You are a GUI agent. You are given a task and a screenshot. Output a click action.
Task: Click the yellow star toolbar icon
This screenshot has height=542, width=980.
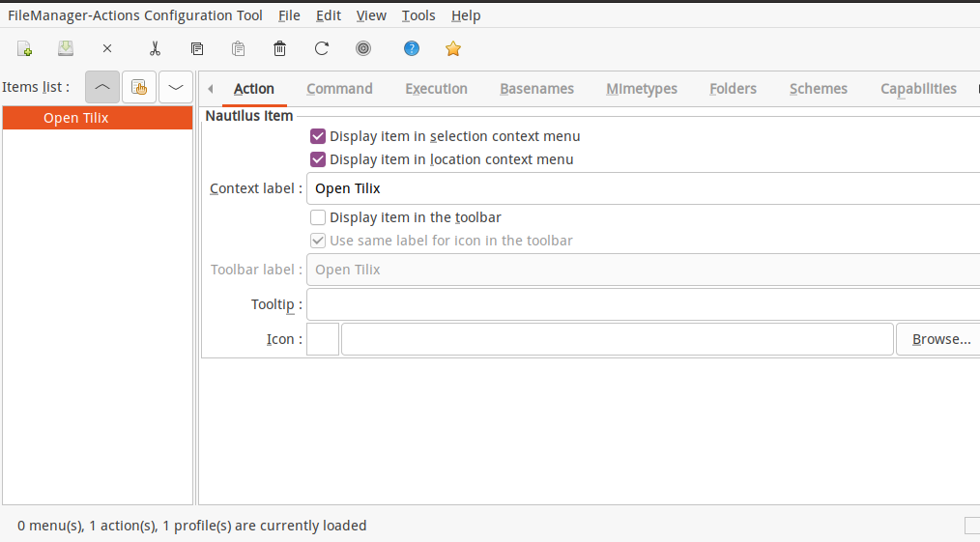453,48
